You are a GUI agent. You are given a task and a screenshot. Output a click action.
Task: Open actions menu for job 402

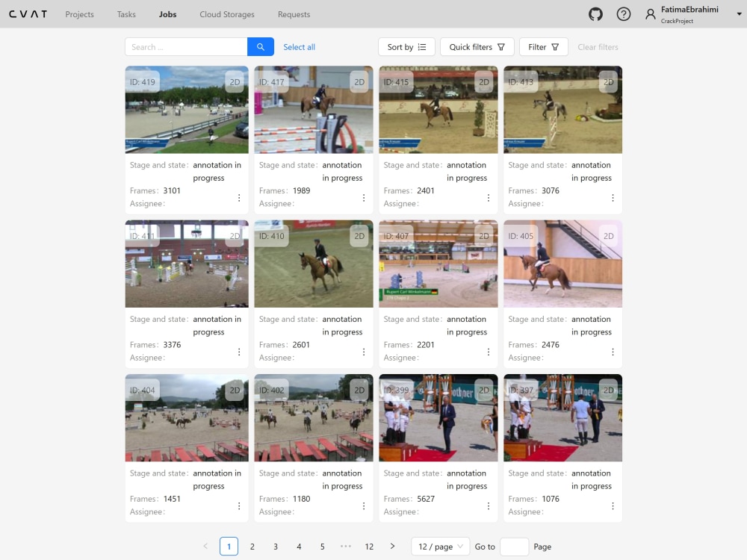point(364,505)
